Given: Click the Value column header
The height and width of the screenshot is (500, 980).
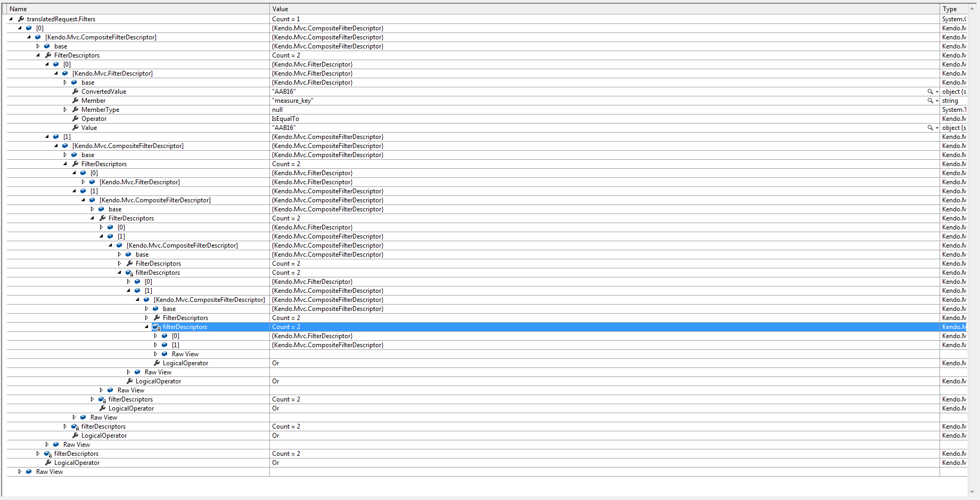Looking at the screenshot, I should pyautogui.click(x=605, y=9).
